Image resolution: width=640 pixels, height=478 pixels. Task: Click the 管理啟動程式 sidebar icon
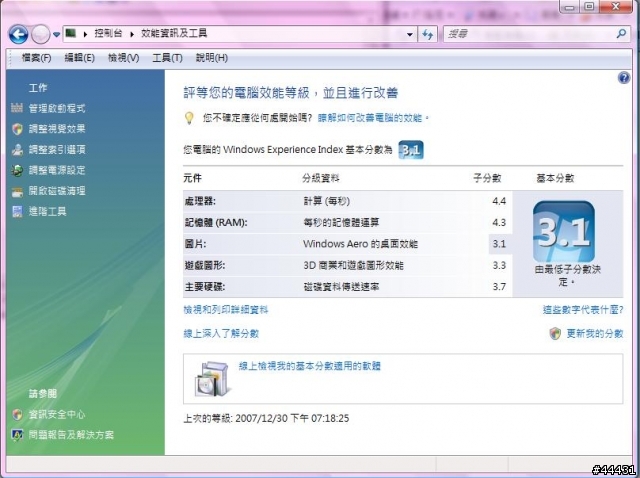17,108
